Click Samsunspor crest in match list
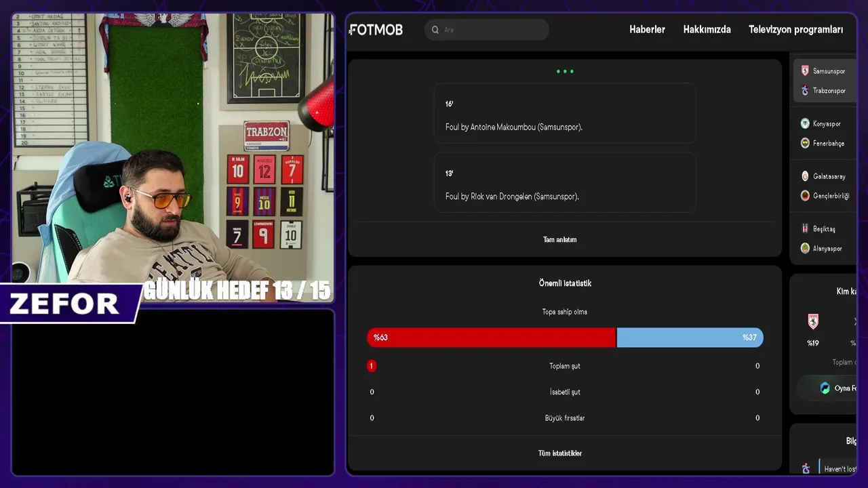This screenshot has height=488, width=868. (x=805, y=71)
